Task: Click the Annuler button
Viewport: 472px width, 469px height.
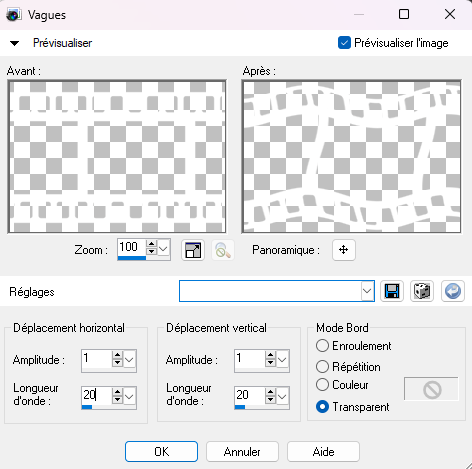Action: (x=242, y=452)
